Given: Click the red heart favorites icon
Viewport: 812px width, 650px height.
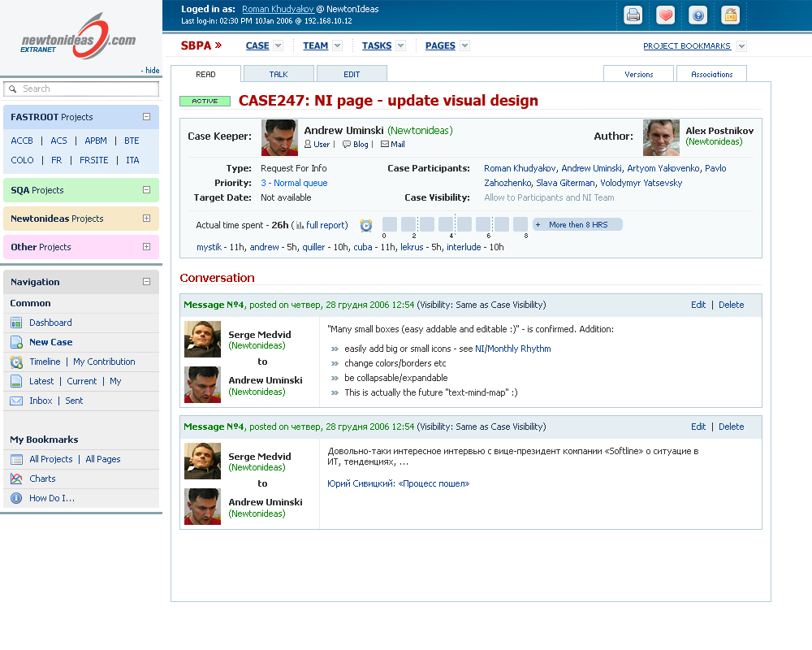Looking at the screenshot, I should point(666,15).
